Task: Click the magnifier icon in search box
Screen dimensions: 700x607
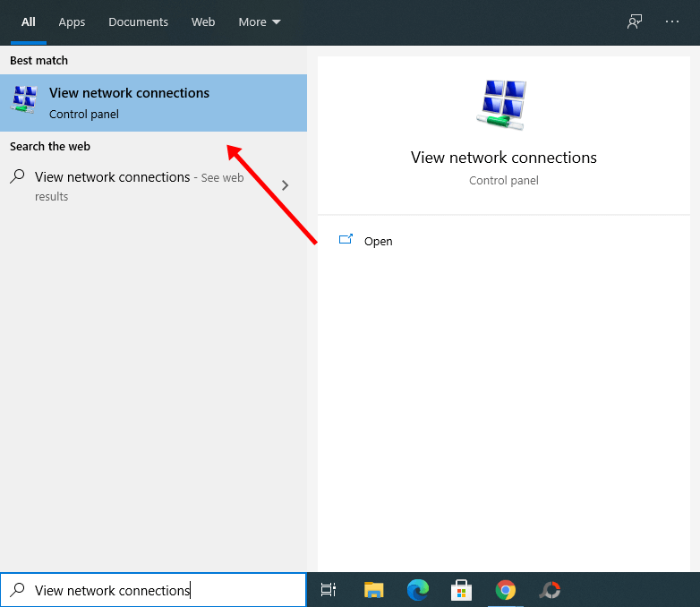Action: [x=17, y=590]
